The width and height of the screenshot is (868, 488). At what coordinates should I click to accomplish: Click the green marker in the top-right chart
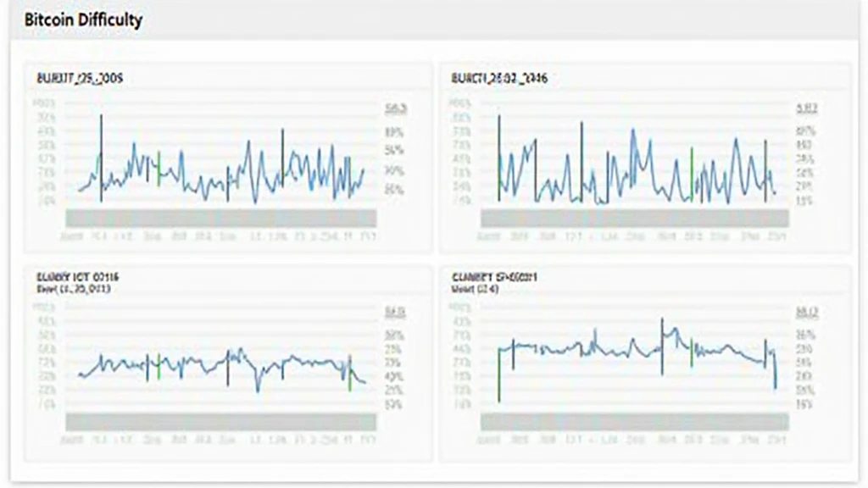coord(693,172)
